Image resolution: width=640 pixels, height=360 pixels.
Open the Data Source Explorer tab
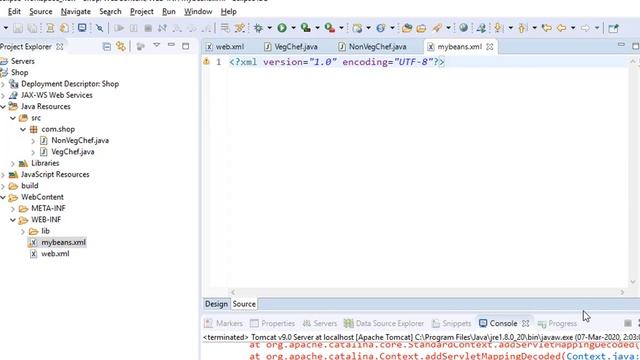point(384,323)
